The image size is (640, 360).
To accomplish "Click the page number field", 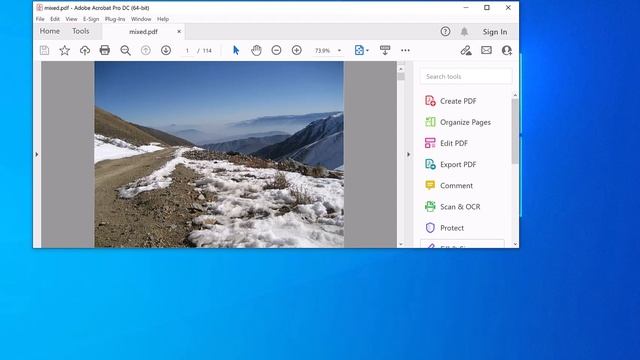I will tap(187, 51).
